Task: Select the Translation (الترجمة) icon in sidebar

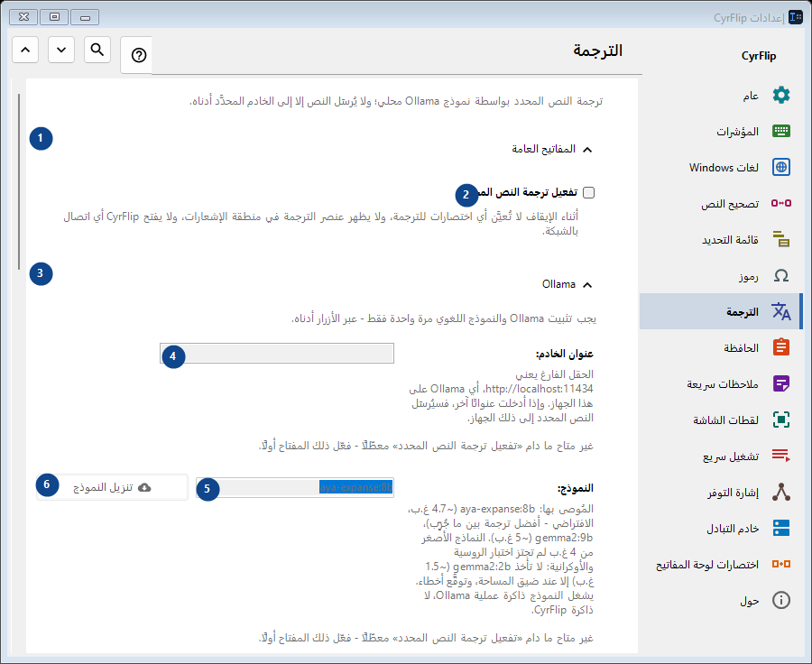Action: [781, 311]
